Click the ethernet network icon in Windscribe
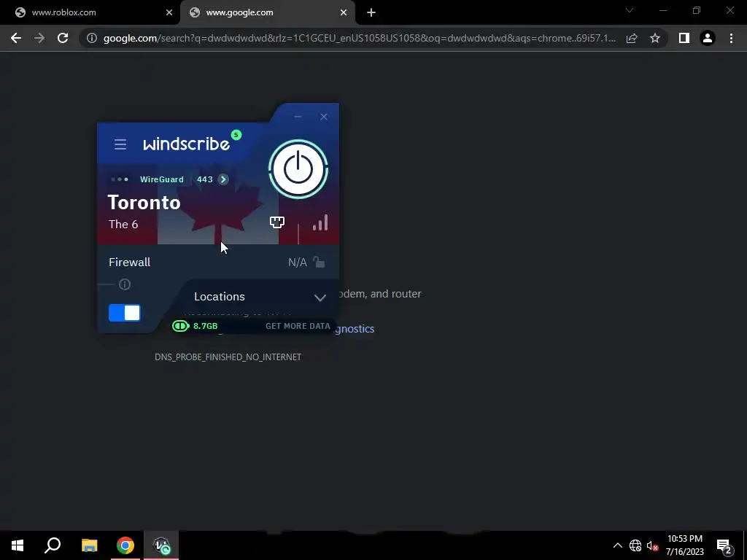747x560 pixels. click(276, 222)
